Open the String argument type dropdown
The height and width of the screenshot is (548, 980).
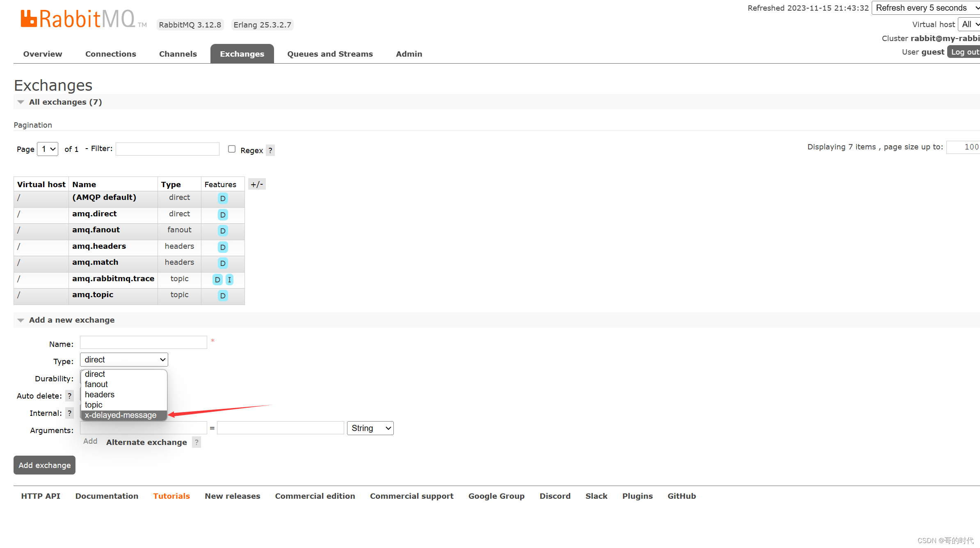tap(370, 429)
